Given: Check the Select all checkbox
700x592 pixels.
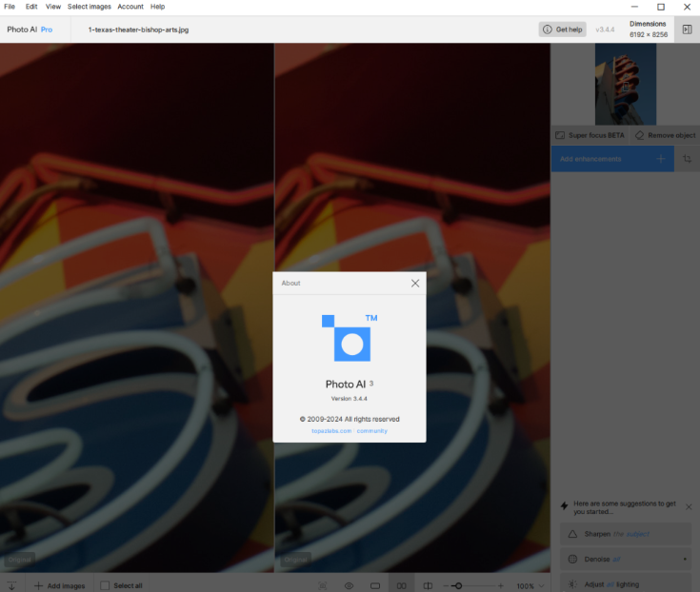Looking at the screenshot, I should pyautogui.click(x=105, y=585).
